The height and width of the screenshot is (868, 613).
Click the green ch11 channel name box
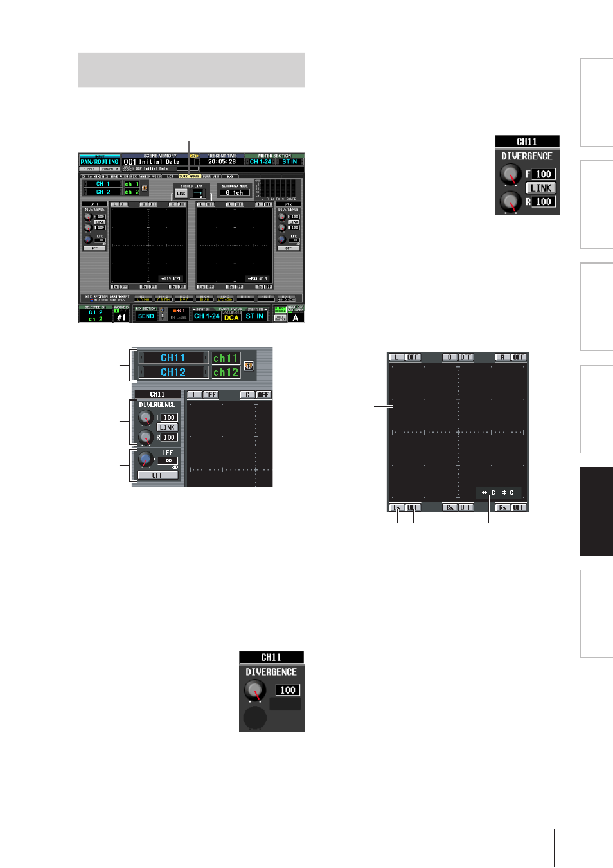click(x=226, y=358)
